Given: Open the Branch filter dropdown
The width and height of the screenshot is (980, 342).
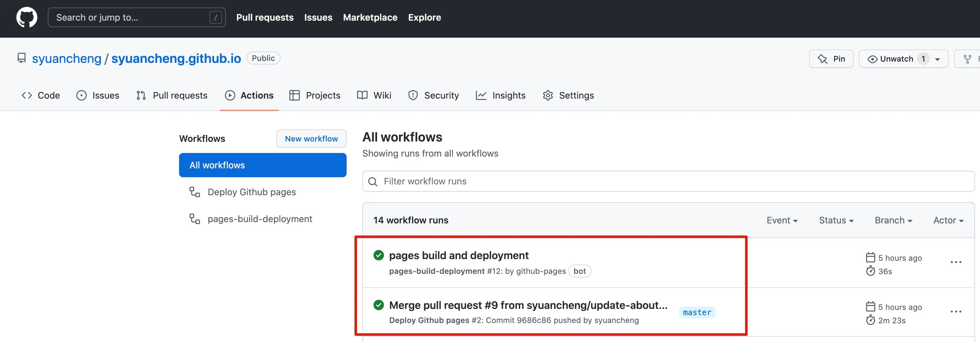Looking at the screenshot, I should (x=893, y=220).
